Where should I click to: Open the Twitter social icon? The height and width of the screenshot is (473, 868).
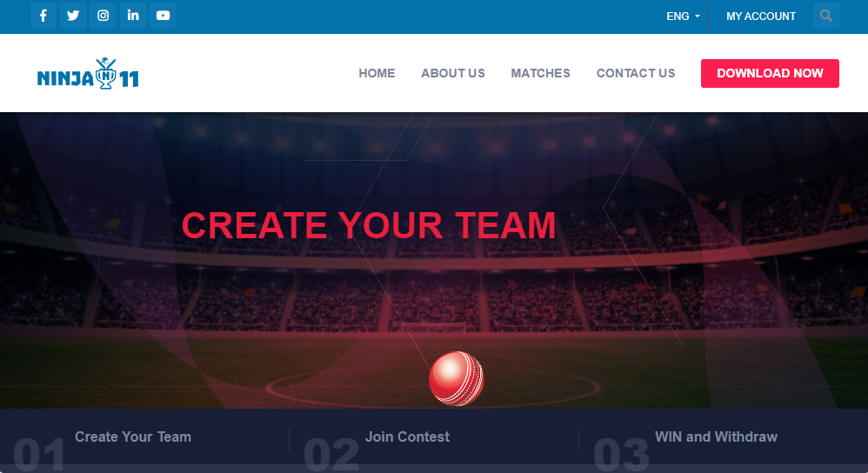(x=73, y=16)
